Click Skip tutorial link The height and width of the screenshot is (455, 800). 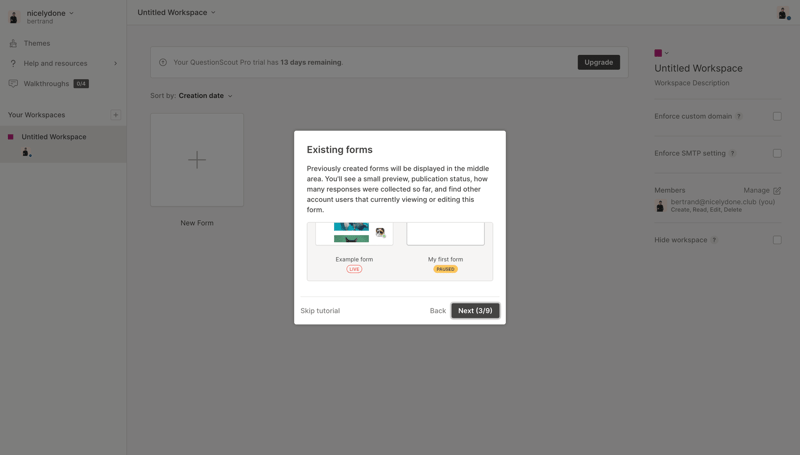click(x=320, y=311)
